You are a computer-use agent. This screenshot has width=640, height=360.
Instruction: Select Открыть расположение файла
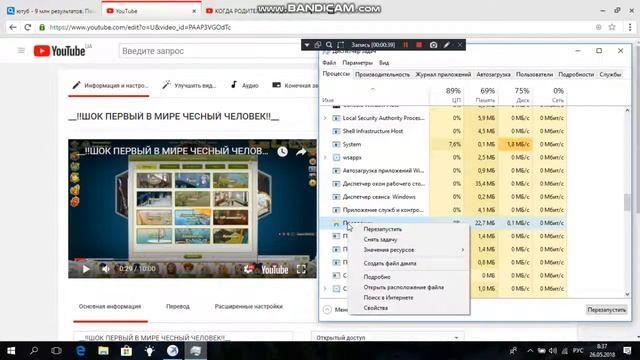409,287
